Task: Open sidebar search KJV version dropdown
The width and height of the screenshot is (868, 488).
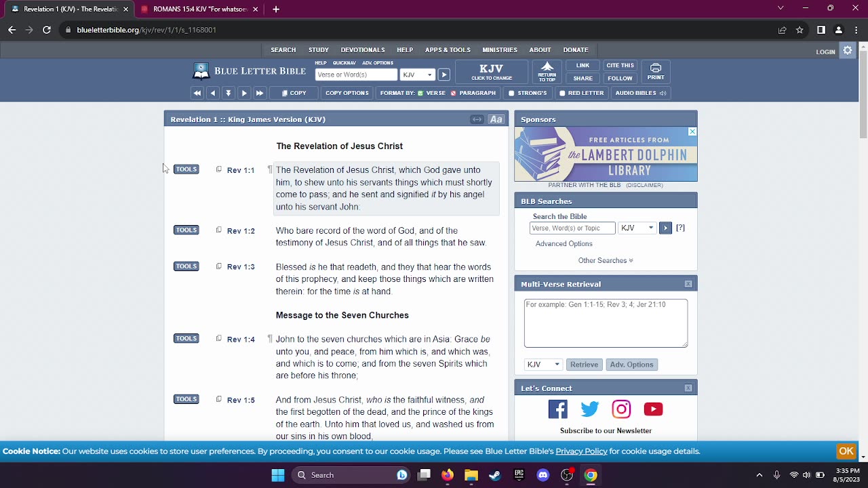Action: coord(637,228)
